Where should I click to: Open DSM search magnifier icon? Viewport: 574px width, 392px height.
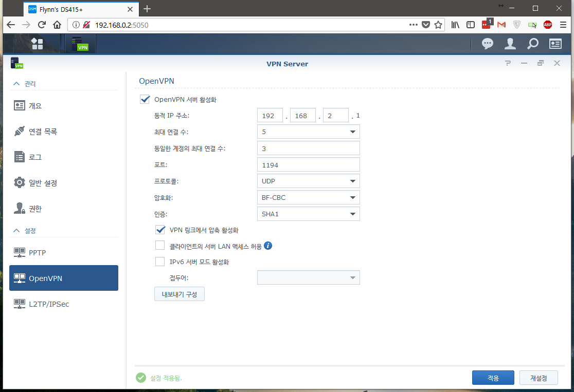533,44
